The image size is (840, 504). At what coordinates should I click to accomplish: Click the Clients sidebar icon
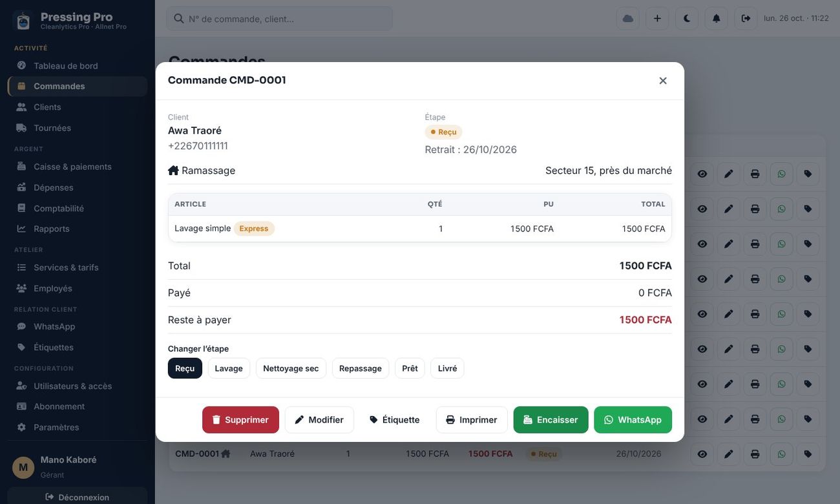click(x=21, y=107)
